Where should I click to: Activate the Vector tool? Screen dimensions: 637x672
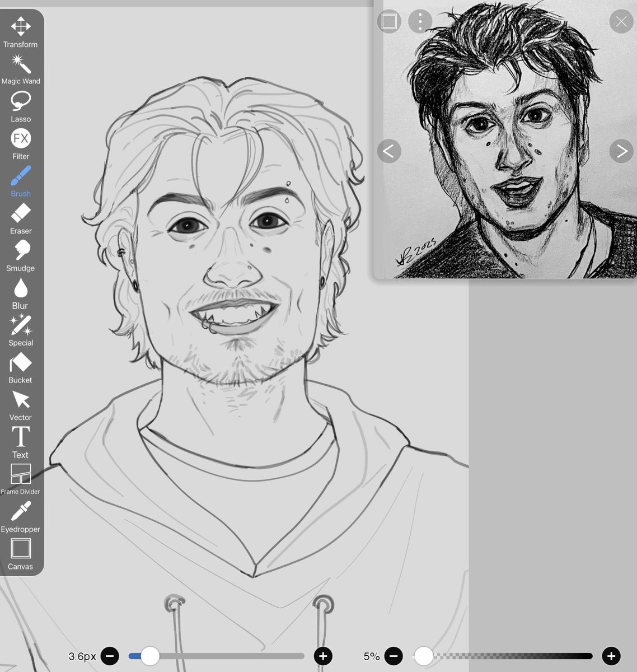click(21, 405)
